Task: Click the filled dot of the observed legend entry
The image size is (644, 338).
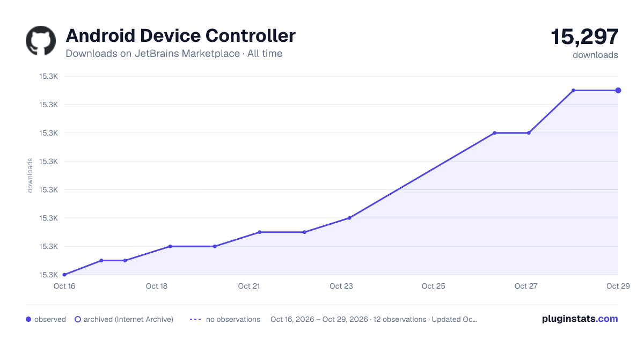Action: pyautogui.click(x=28, y=319)
